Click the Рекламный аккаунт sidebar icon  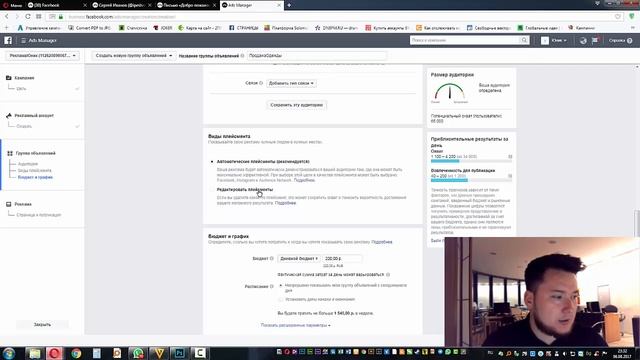(9, 116)
